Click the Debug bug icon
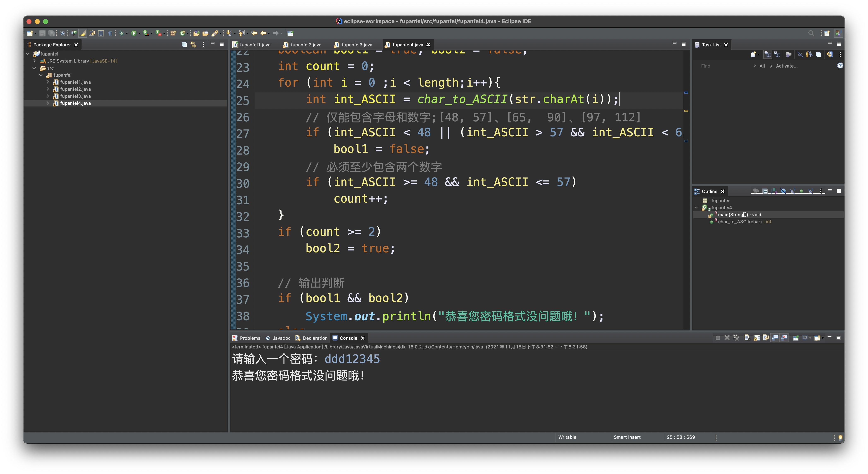Image resolution: width=868 pixels, height=474 pixels. click(122, 33)
